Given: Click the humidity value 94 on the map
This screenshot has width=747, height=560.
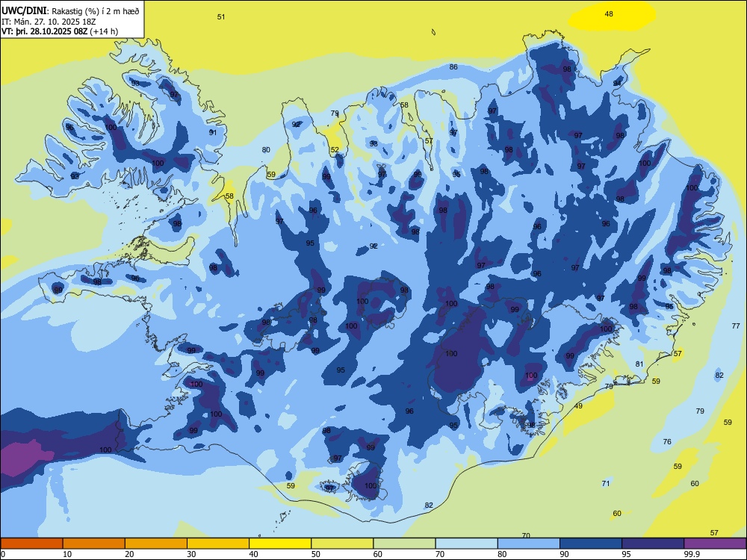Looking at the screenshot, I should click(618, 83).
